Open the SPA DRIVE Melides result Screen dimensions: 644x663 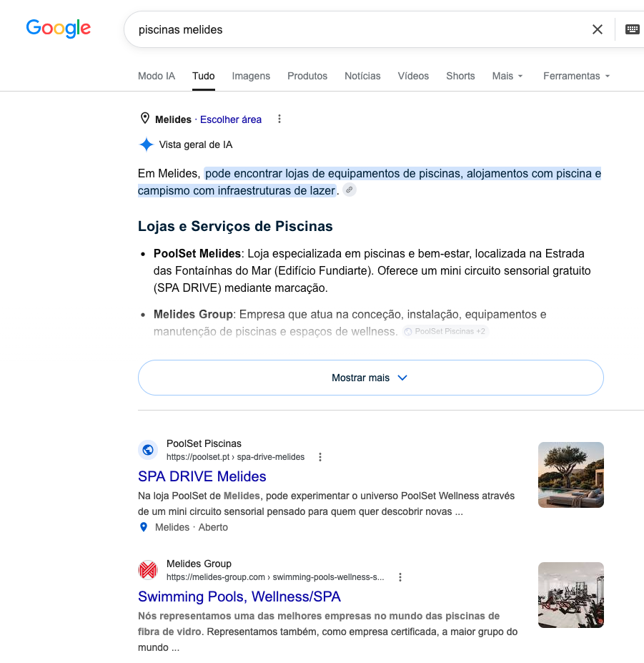point(202,476)
